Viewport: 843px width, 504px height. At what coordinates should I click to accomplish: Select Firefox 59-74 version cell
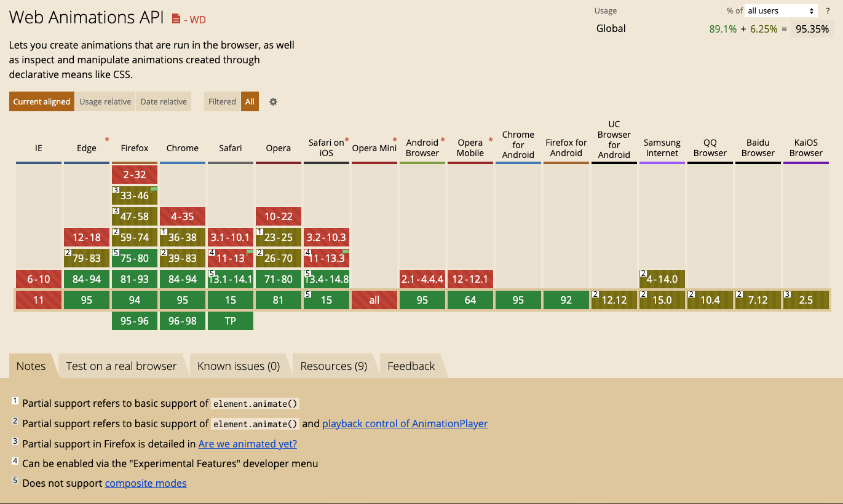pos(135,237)
